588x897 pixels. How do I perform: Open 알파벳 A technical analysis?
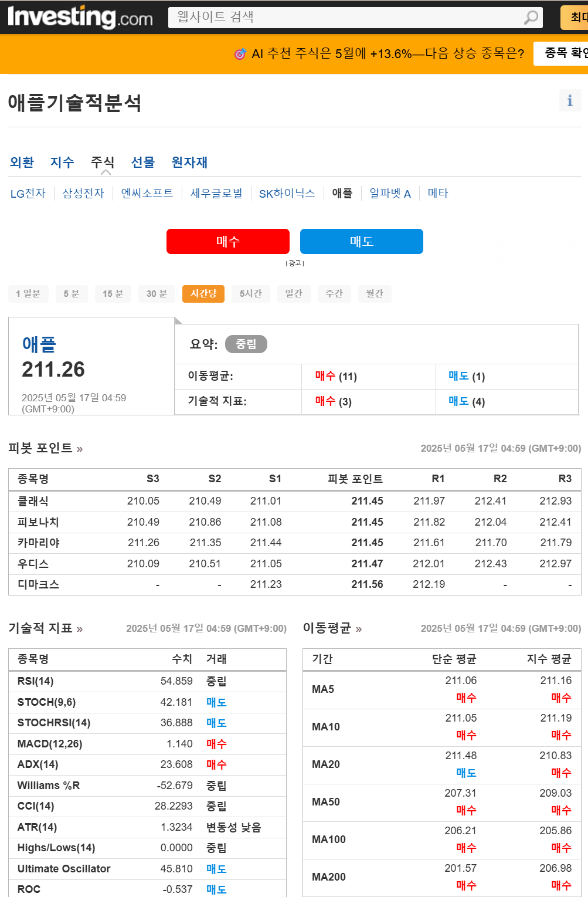[x=390, y=193]
